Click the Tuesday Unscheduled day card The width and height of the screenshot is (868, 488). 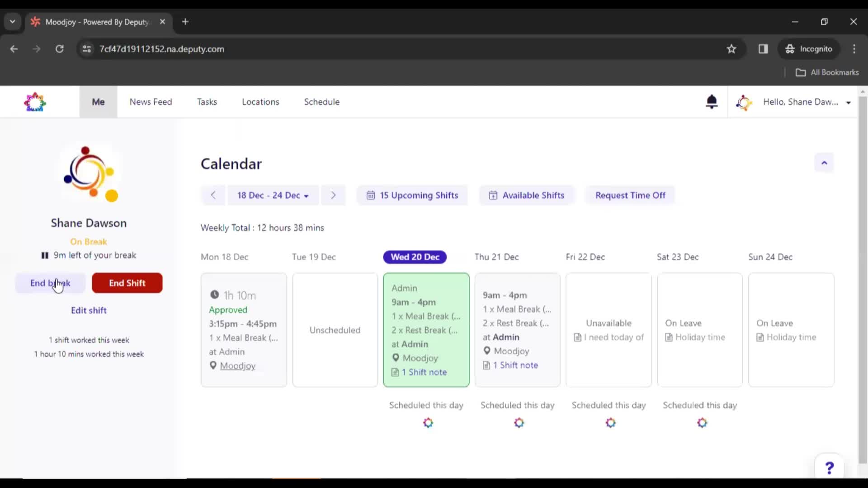pyautogui.click(x=335, y=330)
